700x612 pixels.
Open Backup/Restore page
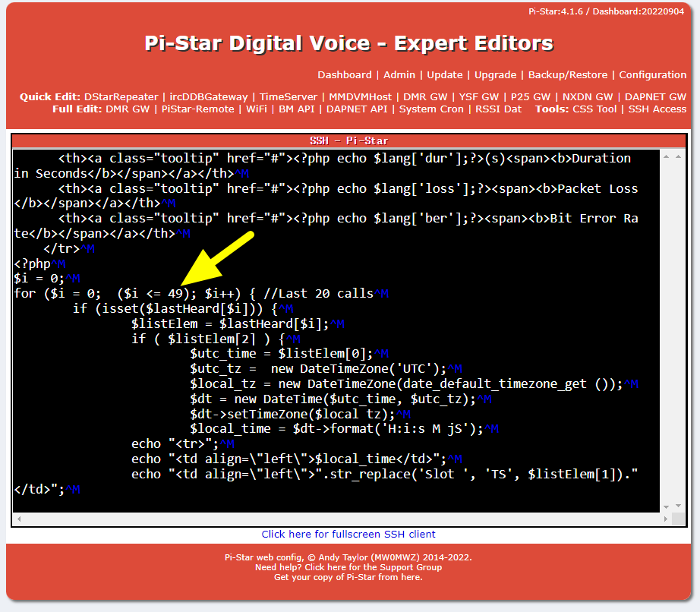(x=567, y=75)
